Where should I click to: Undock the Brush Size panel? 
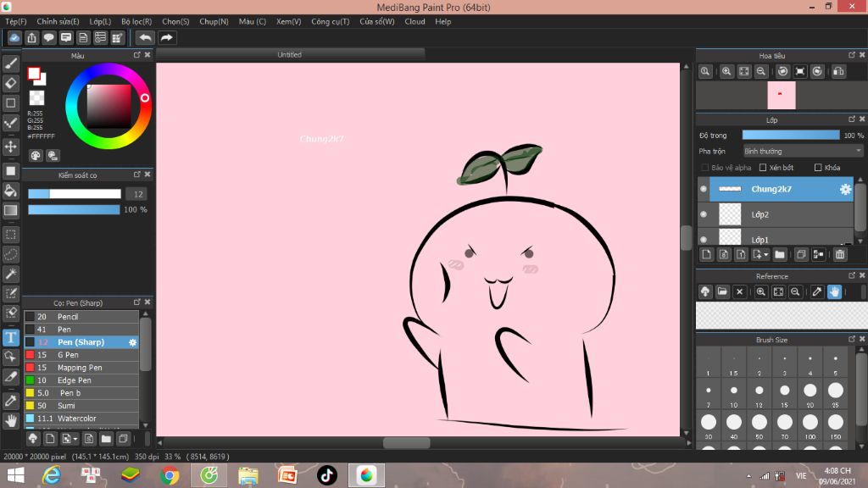pyautogui.click(x=851, y=339)
